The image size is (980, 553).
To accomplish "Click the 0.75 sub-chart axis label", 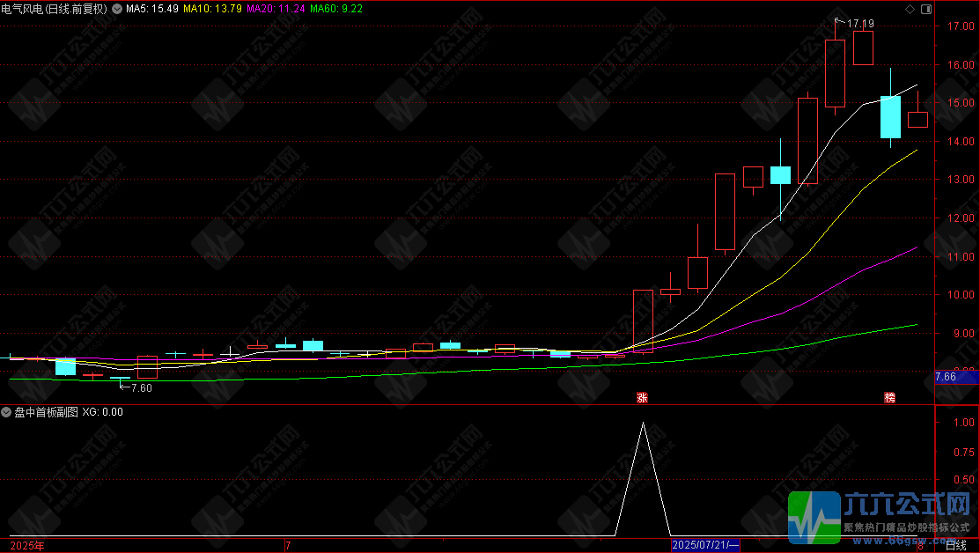I will click(x=963, y=452).
